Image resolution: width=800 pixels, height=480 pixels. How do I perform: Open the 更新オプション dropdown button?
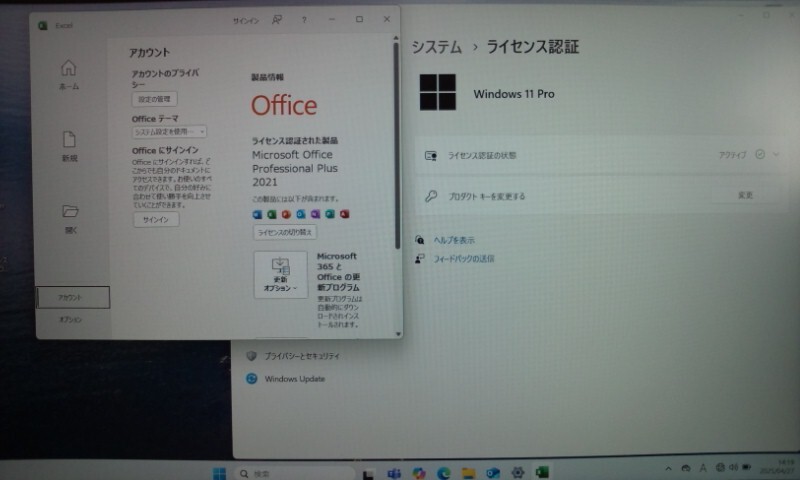[281, 274]
